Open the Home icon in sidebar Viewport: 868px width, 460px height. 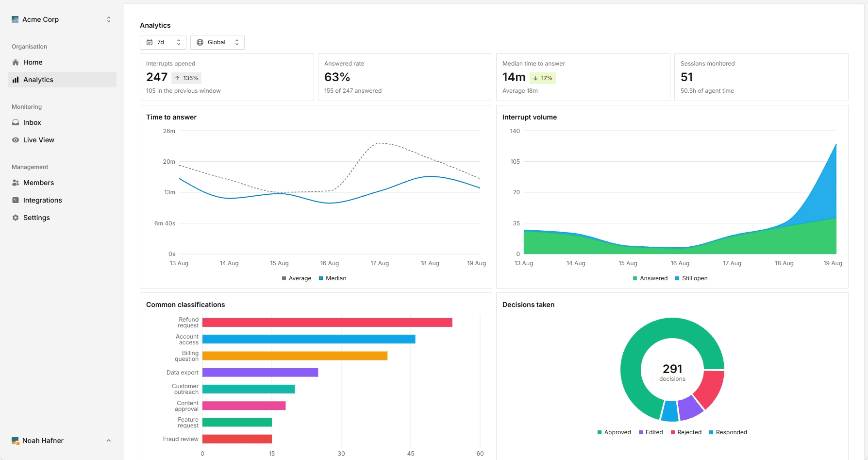tap(16, 62)
